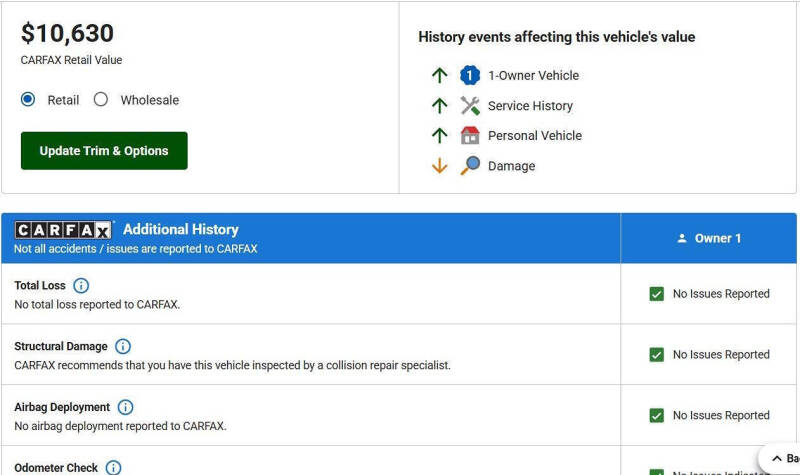Click the Owner 1 column header

click(709, 238)
